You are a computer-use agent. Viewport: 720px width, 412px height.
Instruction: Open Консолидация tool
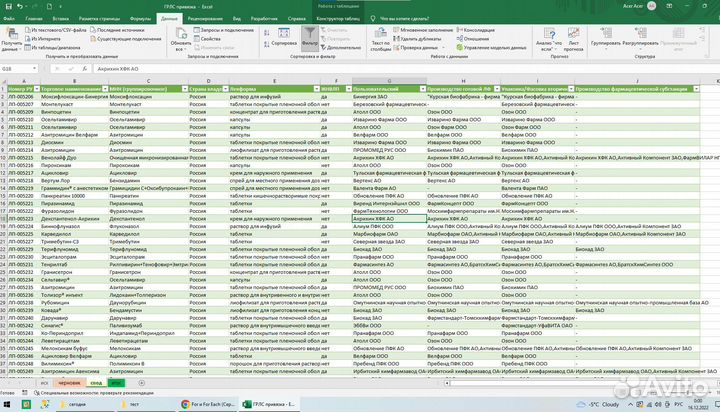tap(475, 30)
